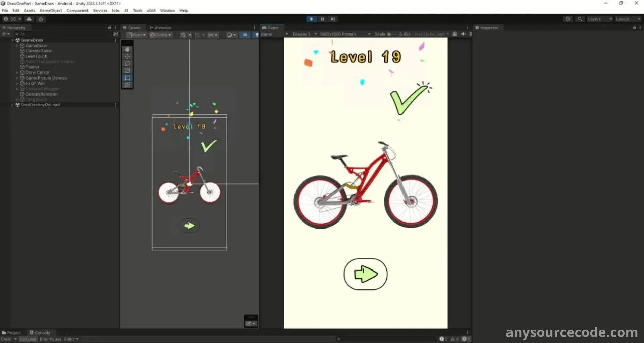This screenshot has height=343, width=644.
Task: Select the Move tool in Scene toolbar
Action: [127, 56]
